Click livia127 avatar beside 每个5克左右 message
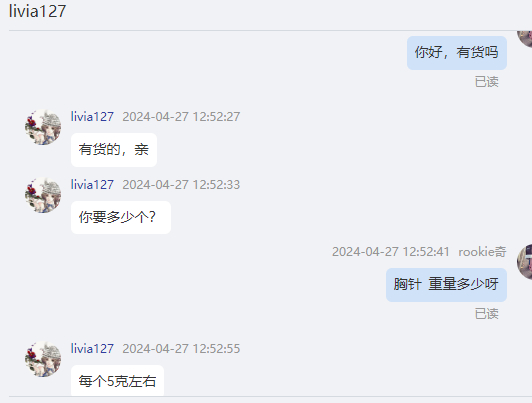The height and width of the screenshot is (403, 532). pos(43,359)
